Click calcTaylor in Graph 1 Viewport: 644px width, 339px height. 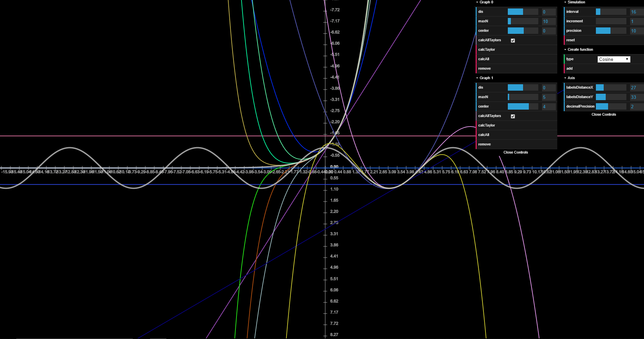[516, 125]
